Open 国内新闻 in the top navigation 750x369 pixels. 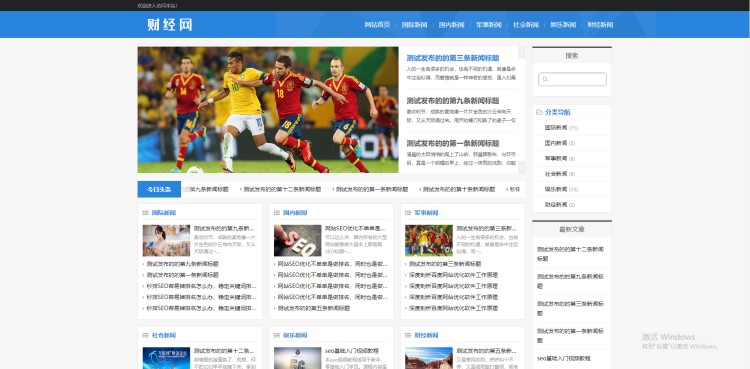click(x=452, y=25)
